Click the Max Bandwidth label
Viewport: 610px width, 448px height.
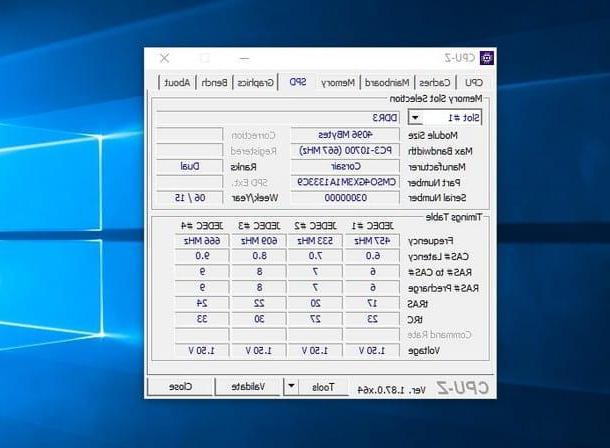tap(440, 151)
